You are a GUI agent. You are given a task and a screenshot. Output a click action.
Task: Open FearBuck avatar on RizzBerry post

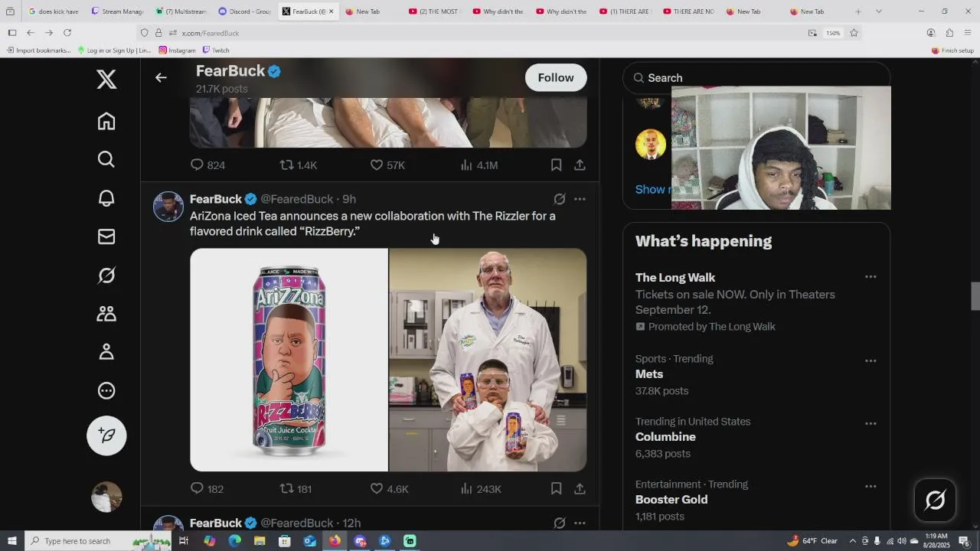(168, 207)
